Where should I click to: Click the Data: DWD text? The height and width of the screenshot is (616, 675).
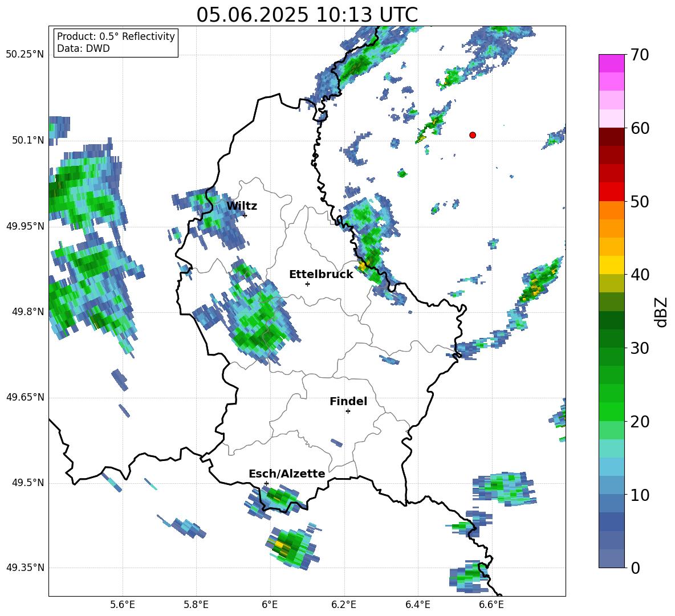tap(83, 48)
